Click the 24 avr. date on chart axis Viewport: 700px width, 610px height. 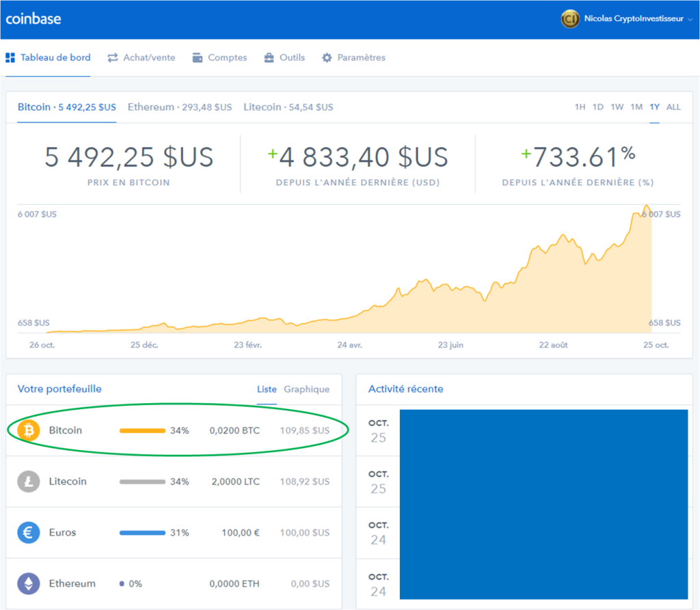coord(349,345)
